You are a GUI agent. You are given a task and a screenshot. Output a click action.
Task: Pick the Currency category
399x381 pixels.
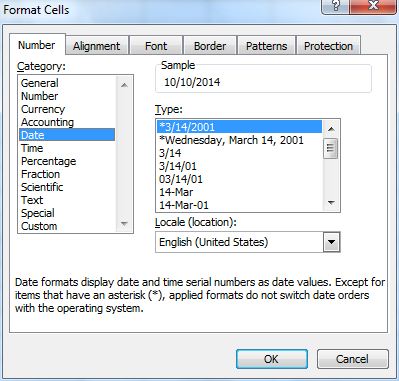coord(67,109)
